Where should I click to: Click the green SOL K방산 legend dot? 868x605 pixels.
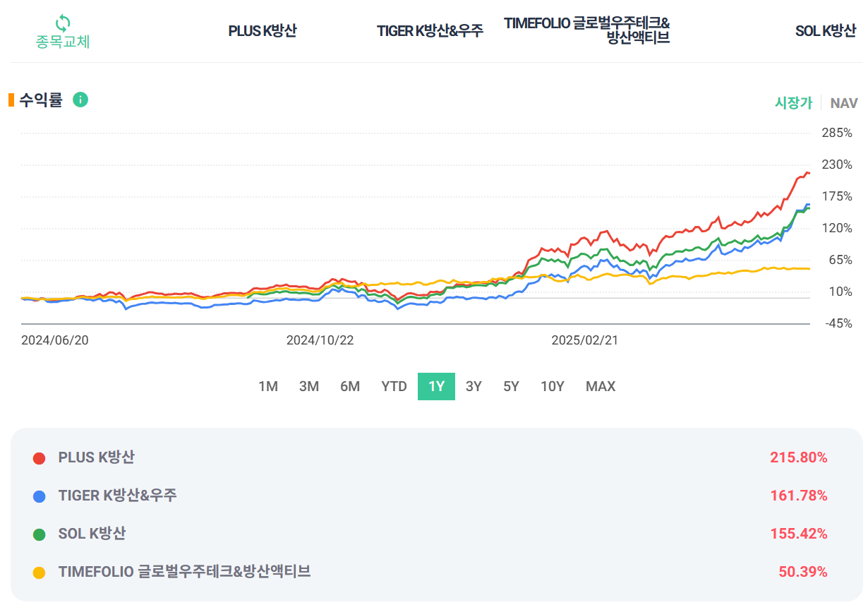40,534
